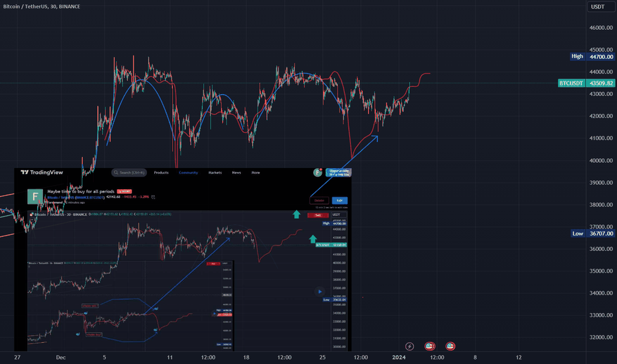617x364 pixels.
Task: Click the 46000.00 level on the price axis
Action: click(x=601, y=28)
